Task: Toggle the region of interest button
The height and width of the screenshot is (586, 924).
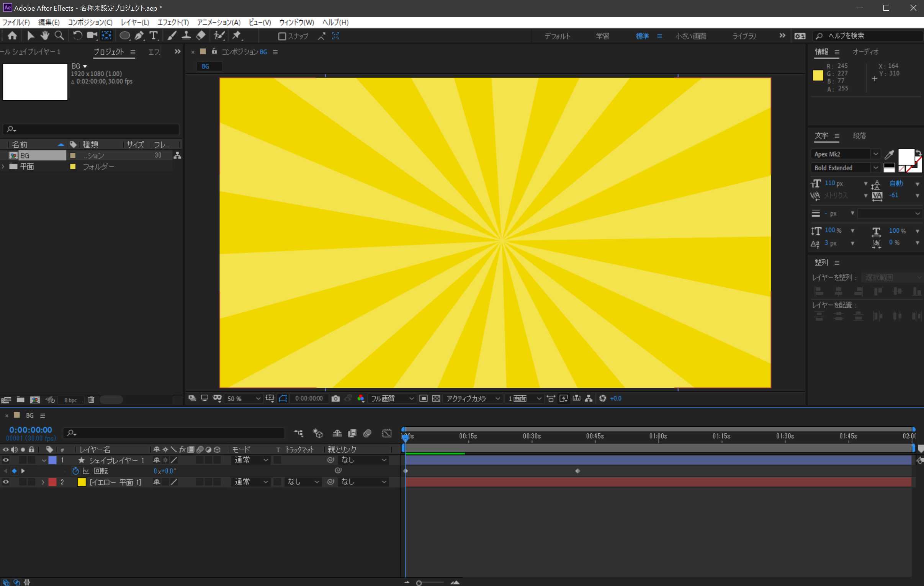Action: point(423,398)
